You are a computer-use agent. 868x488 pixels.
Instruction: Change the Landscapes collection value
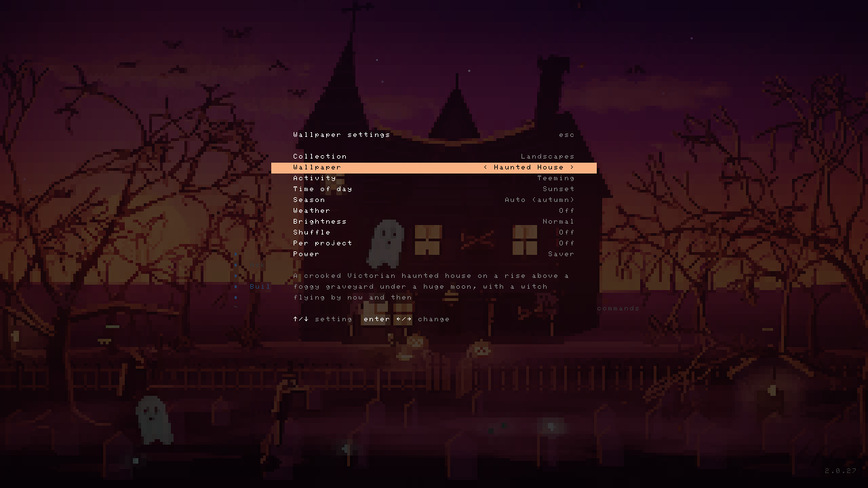(x=548, y=157)
